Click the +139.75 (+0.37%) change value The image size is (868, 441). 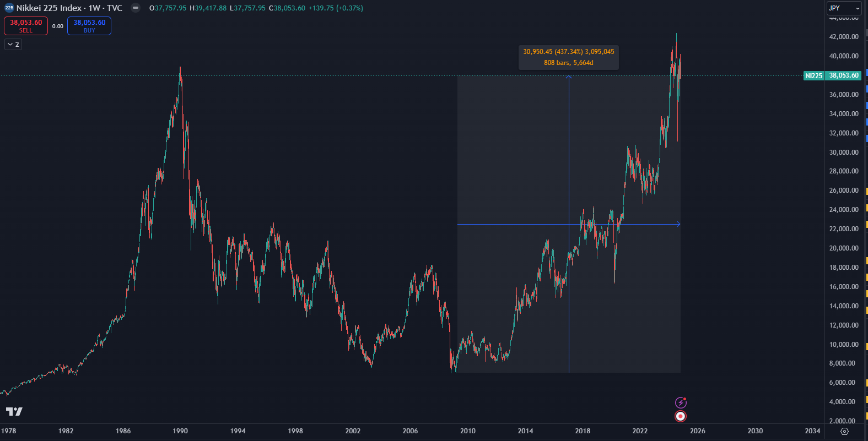(x=336, y=8)
